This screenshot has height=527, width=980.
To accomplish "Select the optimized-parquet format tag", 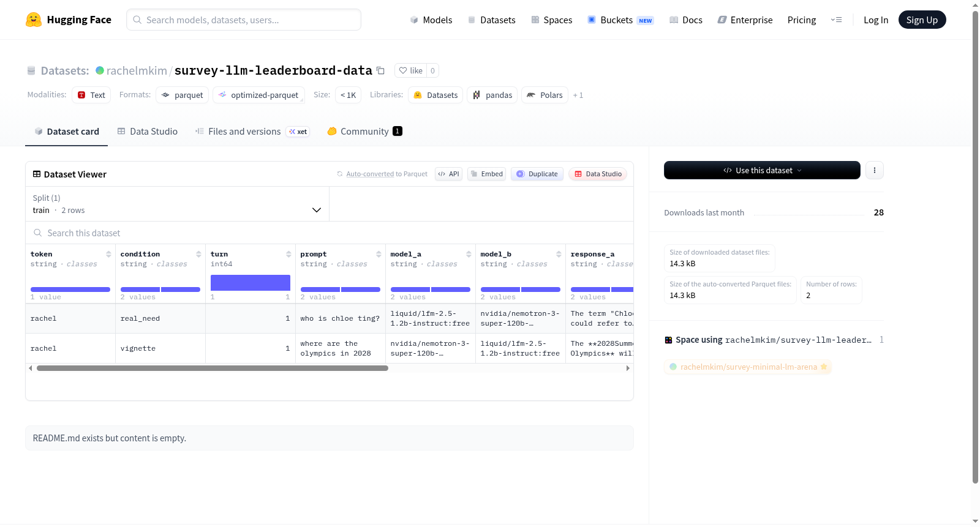I will pos(258,95).
